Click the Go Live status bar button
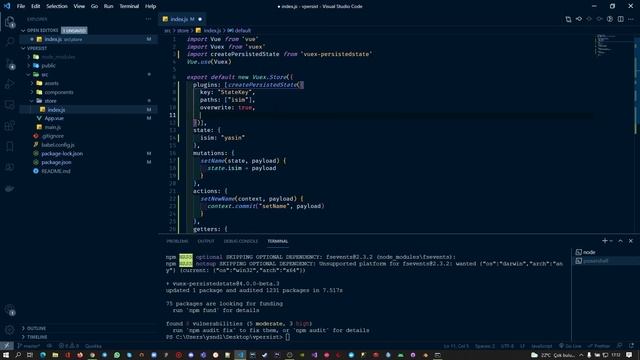Screen dimensions: 640x360 570,346
